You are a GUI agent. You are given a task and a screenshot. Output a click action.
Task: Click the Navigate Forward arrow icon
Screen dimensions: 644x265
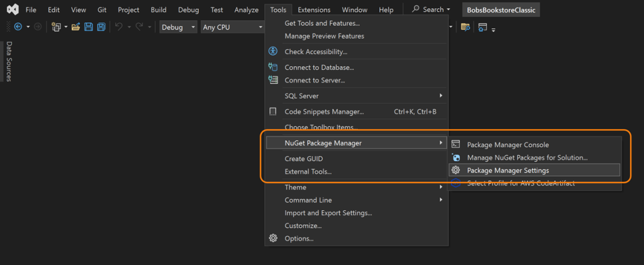(x=38, y=26)
